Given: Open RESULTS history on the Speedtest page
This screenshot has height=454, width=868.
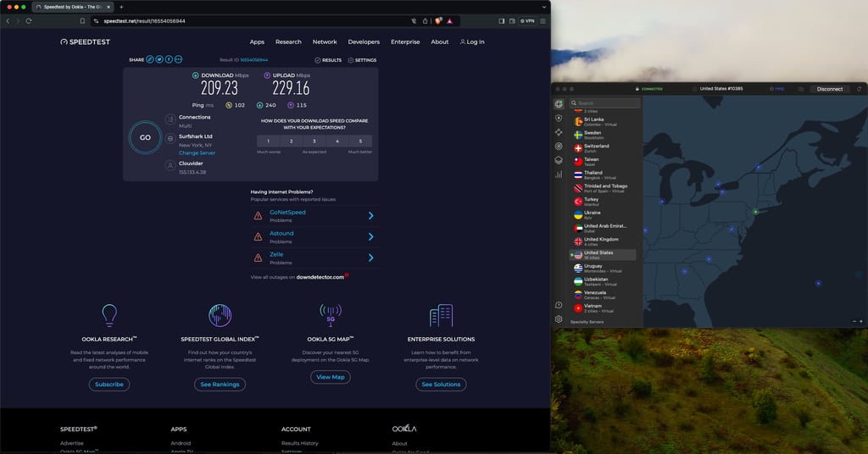Looking at the screenshot, I should tap(328, 60).
